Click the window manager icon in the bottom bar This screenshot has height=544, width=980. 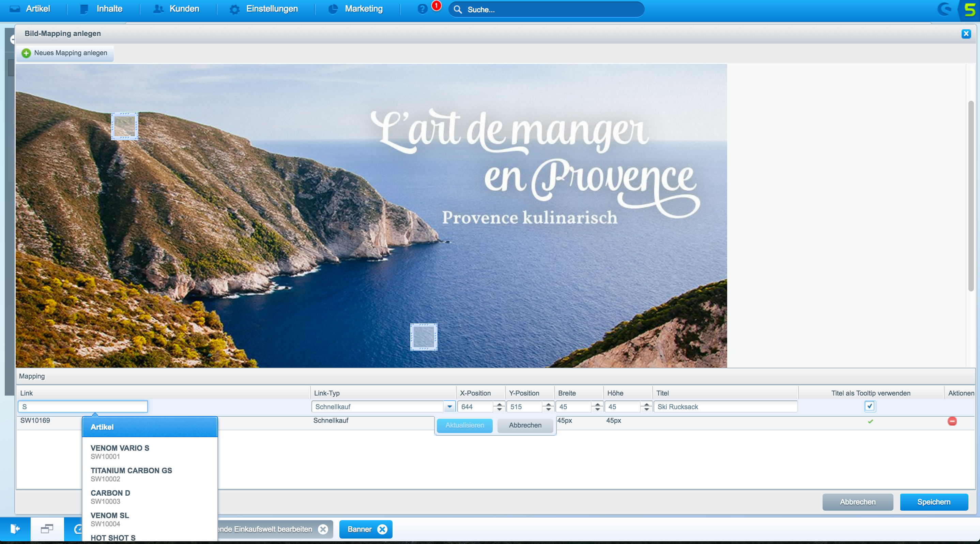47,529
